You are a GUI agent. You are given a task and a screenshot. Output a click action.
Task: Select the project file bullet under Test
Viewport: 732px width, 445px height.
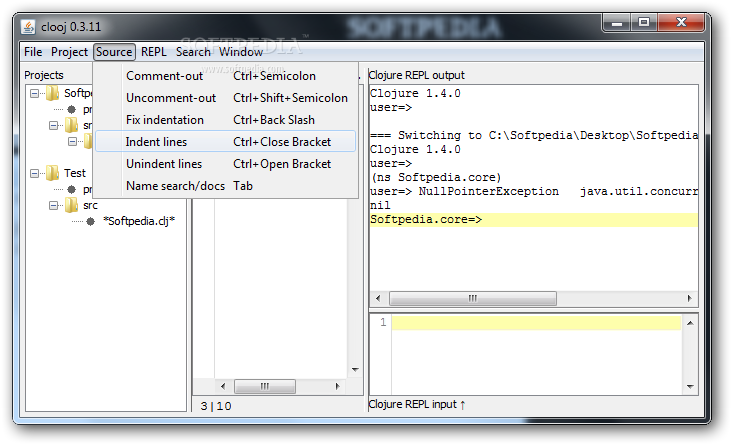click(x=71, y=189)
